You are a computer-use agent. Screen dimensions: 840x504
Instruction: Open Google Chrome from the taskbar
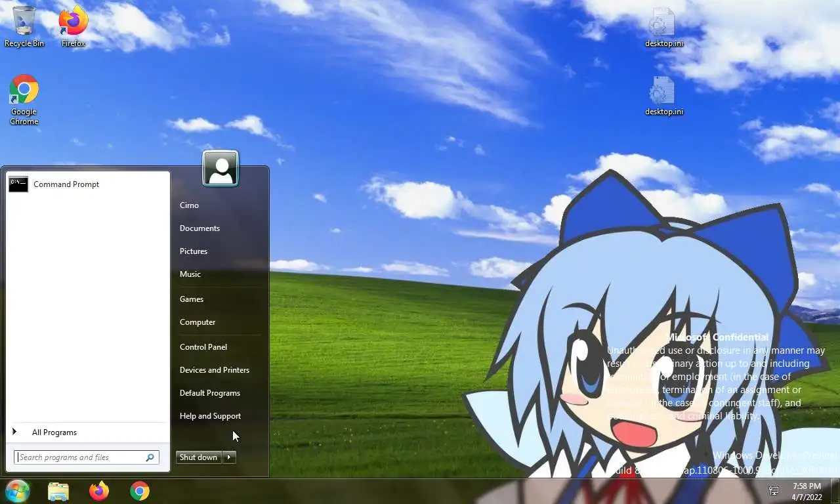139,491
